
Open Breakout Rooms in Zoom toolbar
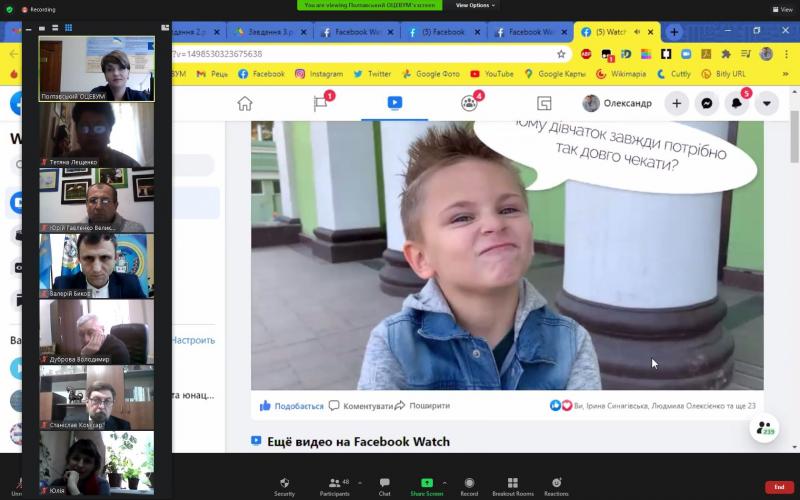(513, 486)
